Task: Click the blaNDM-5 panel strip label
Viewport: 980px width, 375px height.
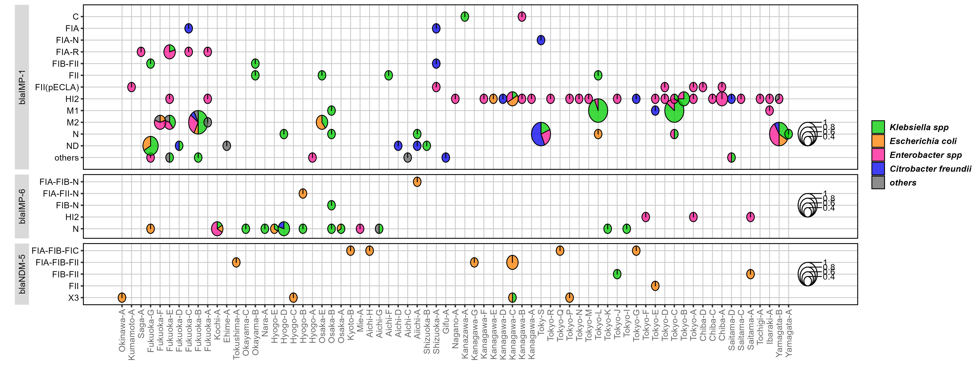Action: [x=22, y=274]
